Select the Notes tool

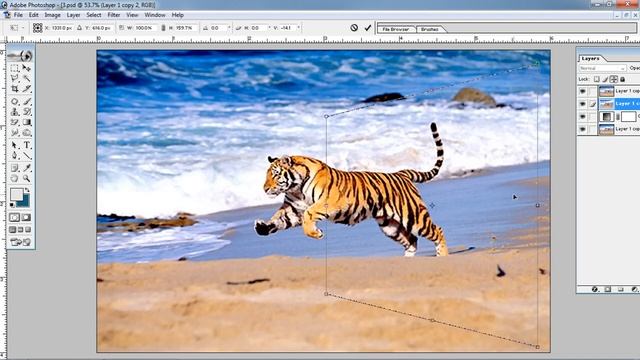[x=15, y=168]
